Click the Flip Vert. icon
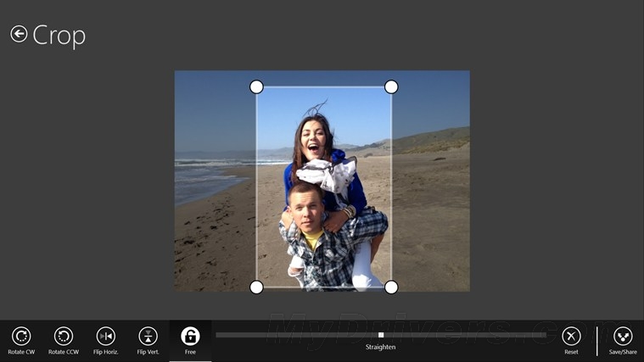The width and height of the screenshot is (644, 362). [x=148, y=336]
